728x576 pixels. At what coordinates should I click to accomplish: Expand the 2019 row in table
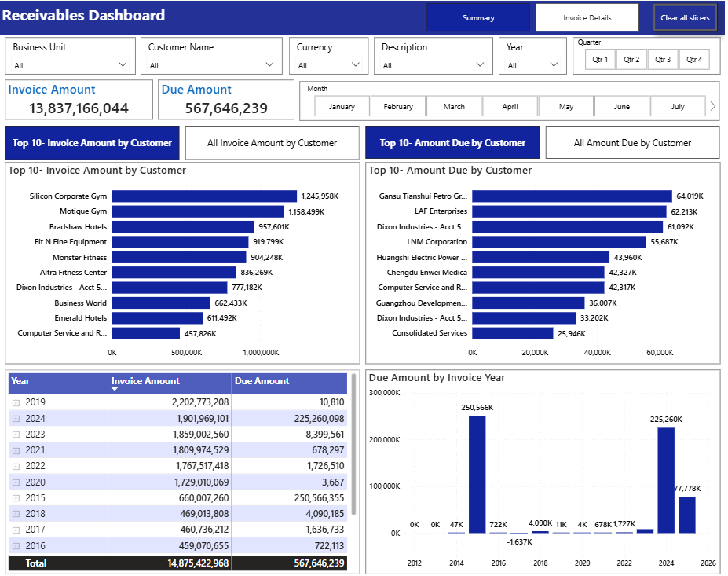(16, 403)
